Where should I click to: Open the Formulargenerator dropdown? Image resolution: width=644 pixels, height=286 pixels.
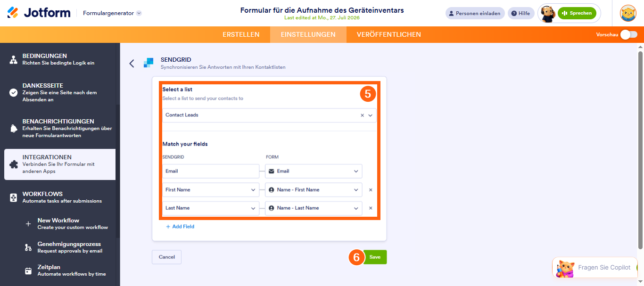[112, 13]
